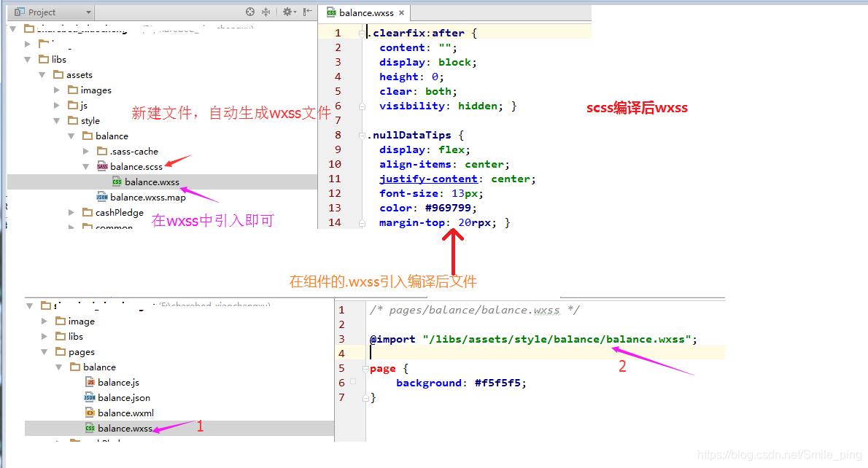The image size is (868, 468).
Task: Click the color preview square on line 6 gutter
Action: pos(353,381)
